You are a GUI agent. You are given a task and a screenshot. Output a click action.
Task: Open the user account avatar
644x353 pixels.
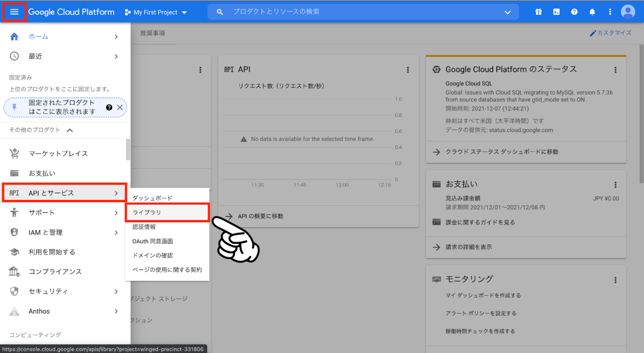628,12
